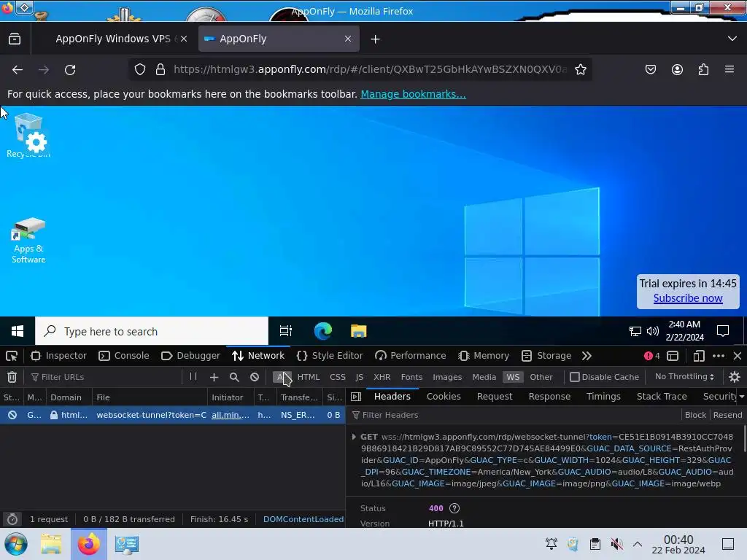This screenshot has height=560, width=747.
Task: Go back with the browser back arrow
Action: [x=18, y=69]
